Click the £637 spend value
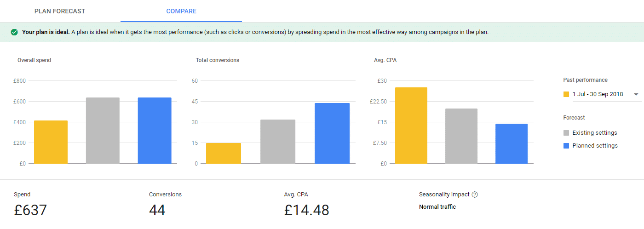The height and width of the screenshot is (229, 644). (x=30, y=210)
